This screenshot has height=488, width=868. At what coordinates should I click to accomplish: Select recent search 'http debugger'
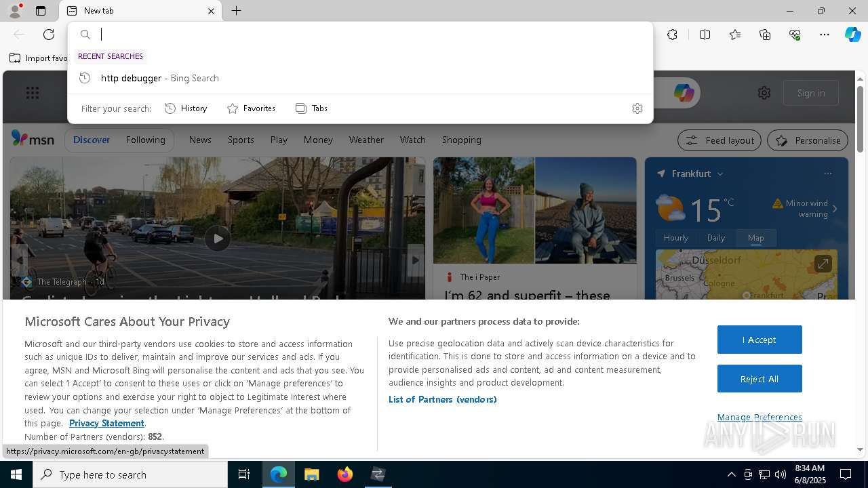point(360,78)
